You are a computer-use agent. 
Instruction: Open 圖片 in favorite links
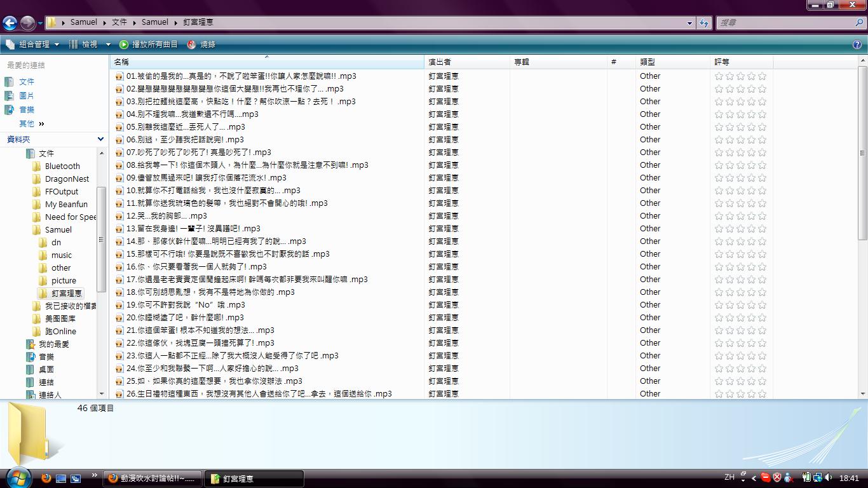[x=27, y=96]
